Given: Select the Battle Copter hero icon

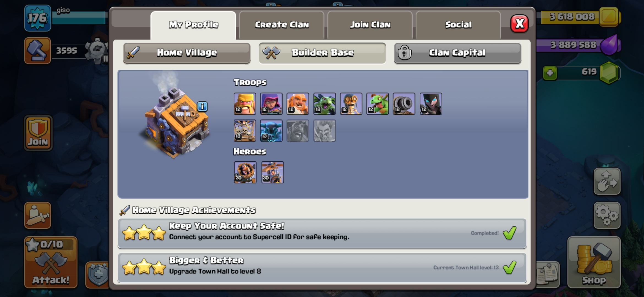Looking at the screenshot, I should coord(272,172).
